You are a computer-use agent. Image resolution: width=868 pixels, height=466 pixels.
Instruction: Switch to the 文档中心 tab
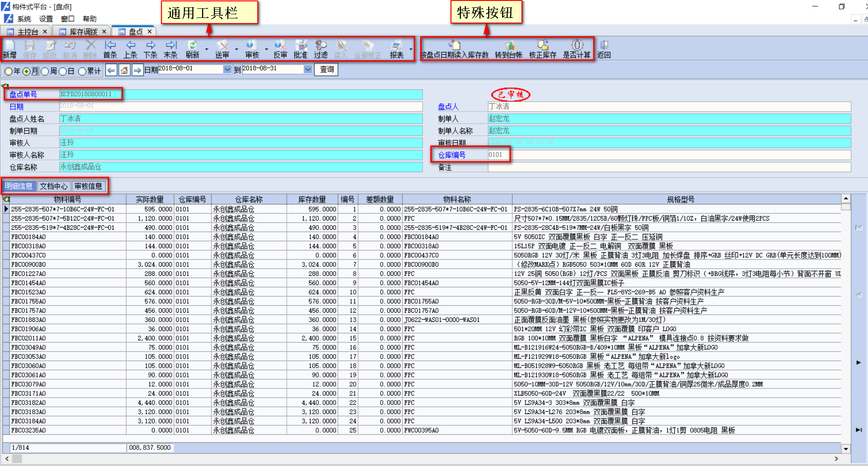click(x=54, y=186)
